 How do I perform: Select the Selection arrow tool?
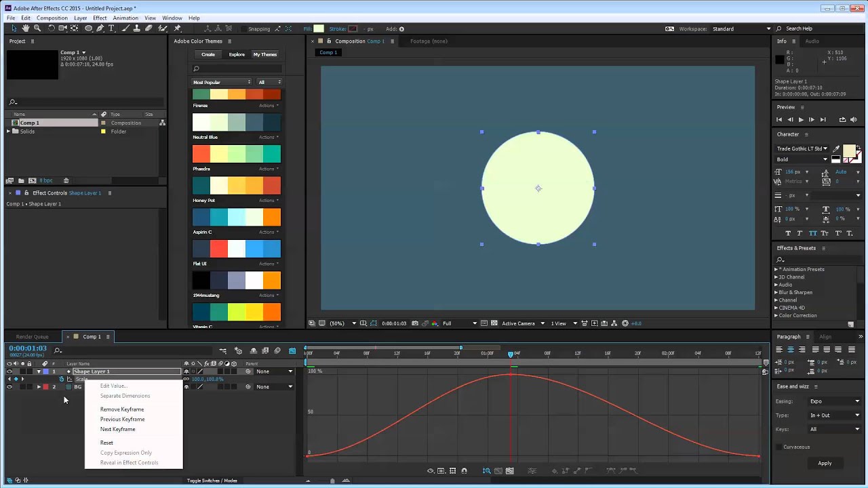coord(14,28)
